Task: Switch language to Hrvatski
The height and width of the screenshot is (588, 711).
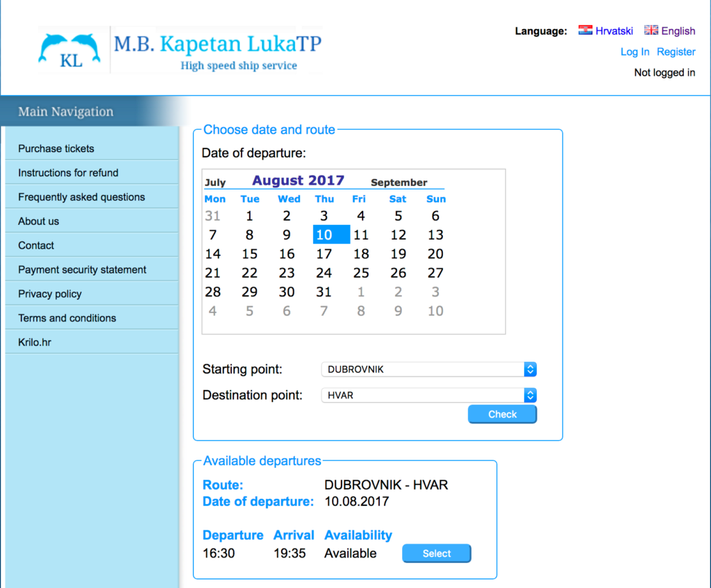Action: 614,31
